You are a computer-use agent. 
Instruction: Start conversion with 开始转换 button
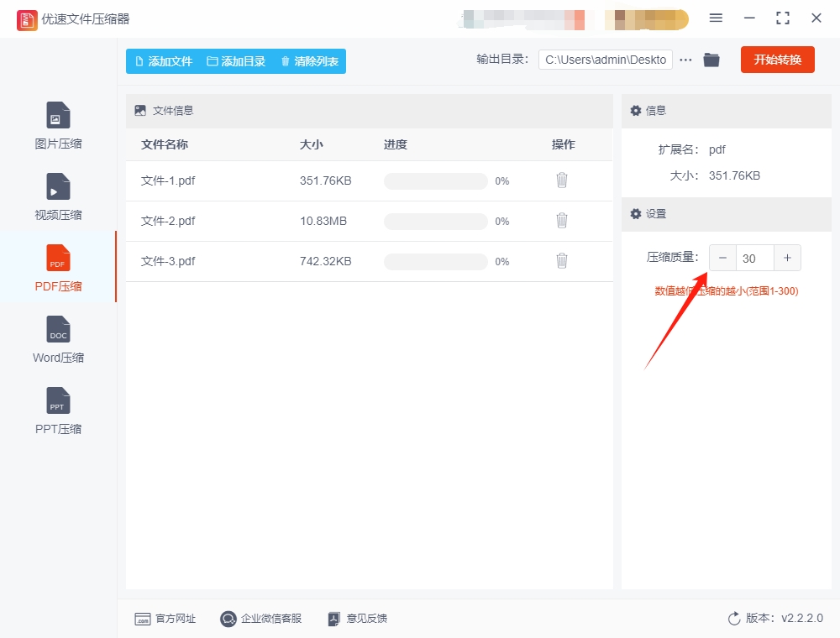click(x=777, y=60)
